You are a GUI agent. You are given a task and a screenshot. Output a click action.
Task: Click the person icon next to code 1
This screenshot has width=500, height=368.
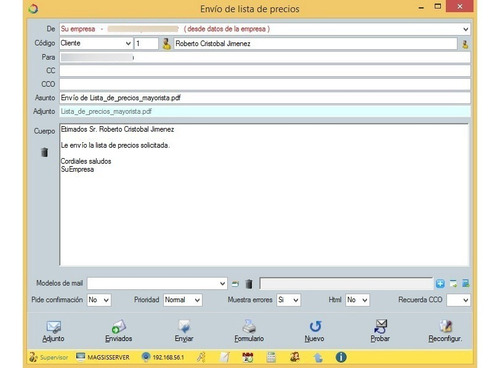pos(166,44)
